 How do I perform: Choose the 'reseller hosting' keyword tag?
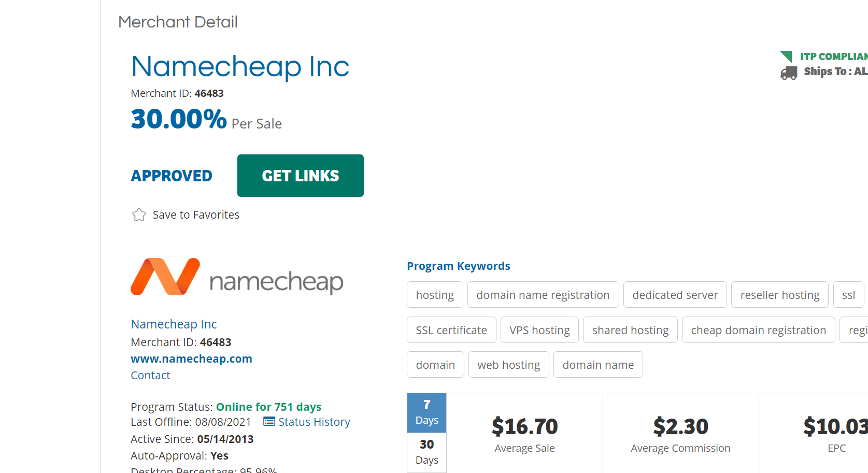pos(779,295)
